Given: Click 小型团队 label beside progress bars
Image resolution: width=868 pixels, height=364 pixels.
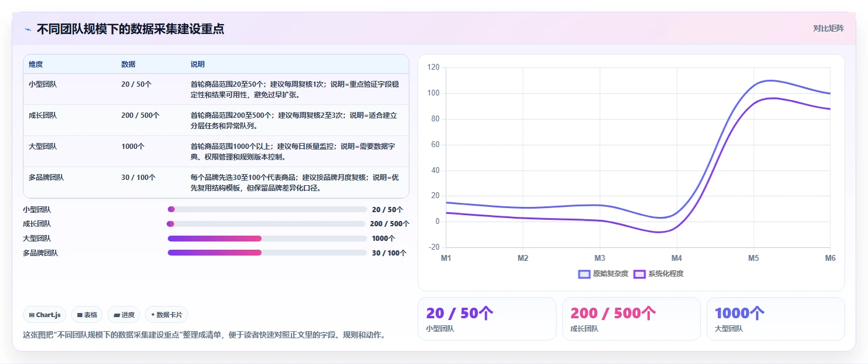Looking at the screenshot, I should pyautogui.click(x=38, y=209).
